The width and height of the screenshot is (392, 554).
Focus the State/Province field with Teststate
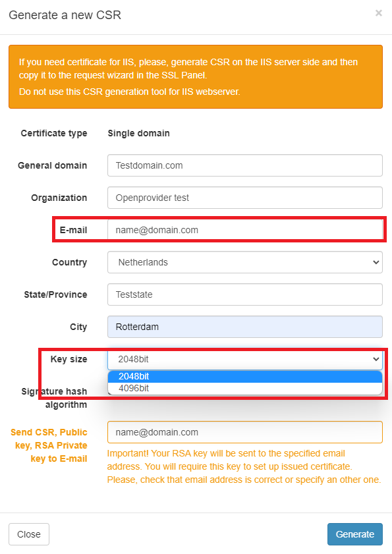[x=244, y=294]
